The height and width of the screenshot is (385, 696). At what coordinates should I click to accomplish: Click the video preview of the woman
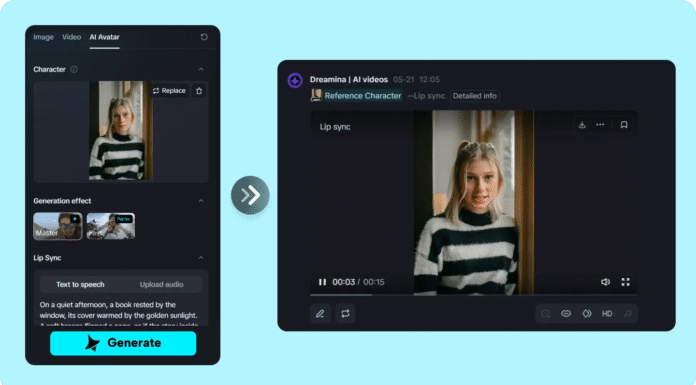tap(474, 202)
